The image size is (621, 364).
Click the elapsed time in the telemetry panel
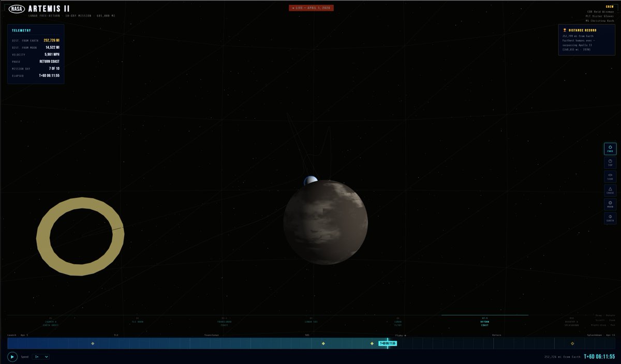(49, 75)
